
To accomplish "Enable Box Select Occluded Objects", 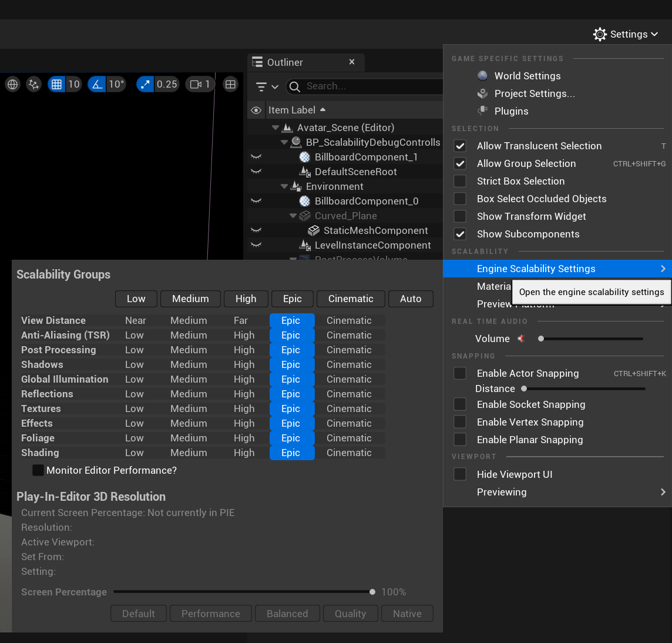I will [461, 199].
